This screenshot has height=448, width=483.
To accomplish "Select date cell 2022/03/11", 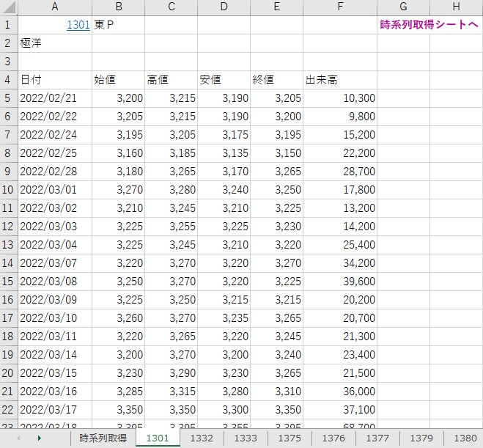I will [x=55, y=337].
